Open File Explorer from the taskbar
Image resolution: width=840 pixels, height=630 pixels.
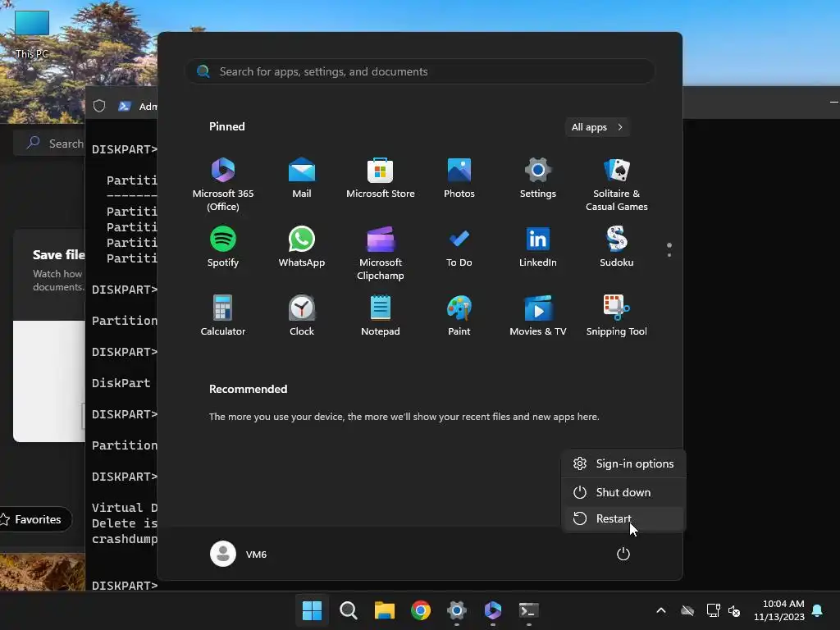pos(384,610)
